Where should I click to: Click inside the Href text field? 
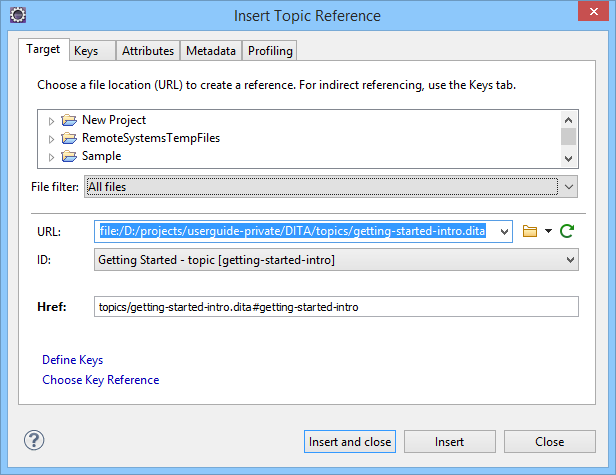[x=336, y=307]
